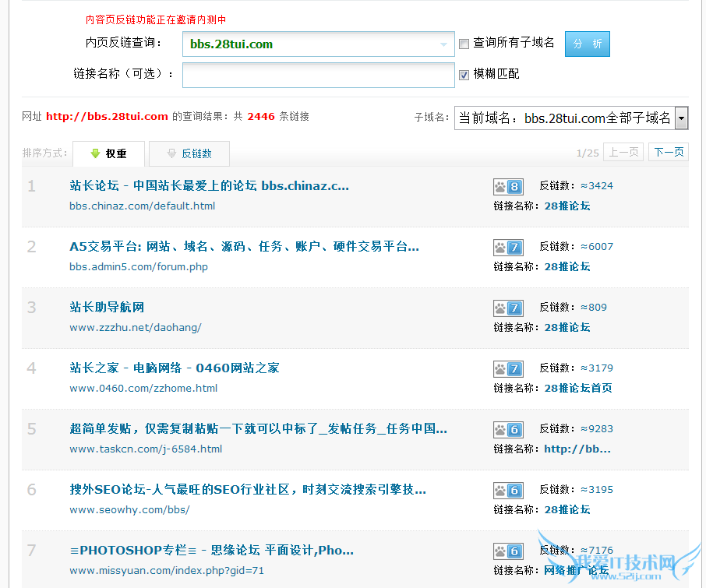Open 站长之家 - 电脑网络 title link
706x588 pixels.
click(175, 368)
